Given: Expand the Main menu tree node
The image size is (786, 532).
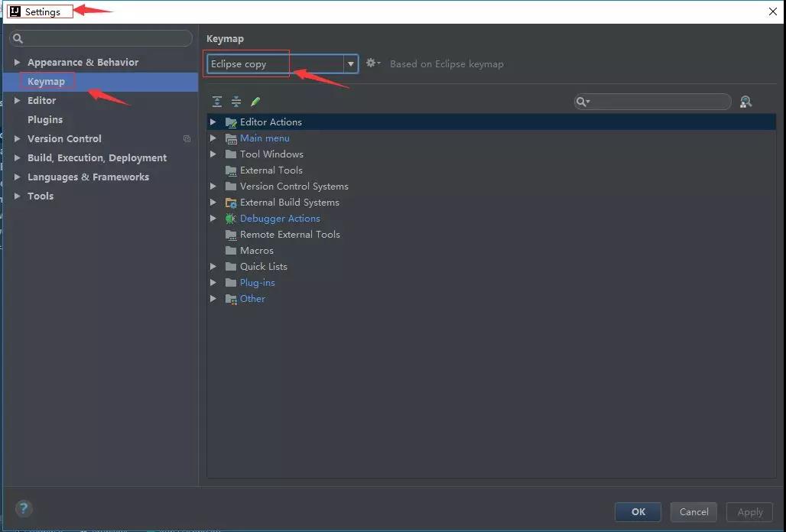Looking at the screenshot, I should click(x=213, y=138).
